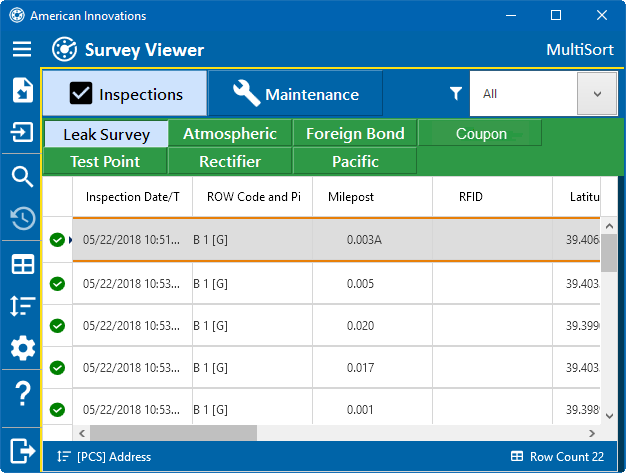This screenshot has width=626, height=473.
Task: Select the Atmospheric tab
Action: point(230,133)
